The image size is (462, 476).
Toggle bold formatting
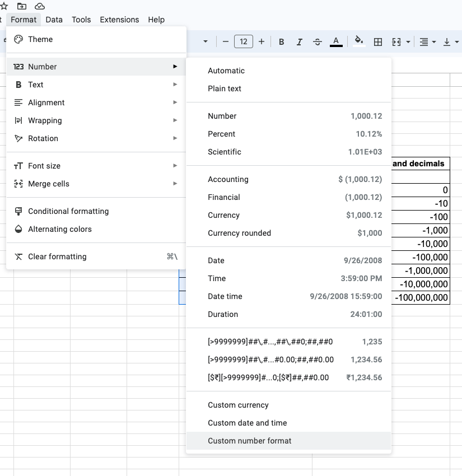(281, 41)
